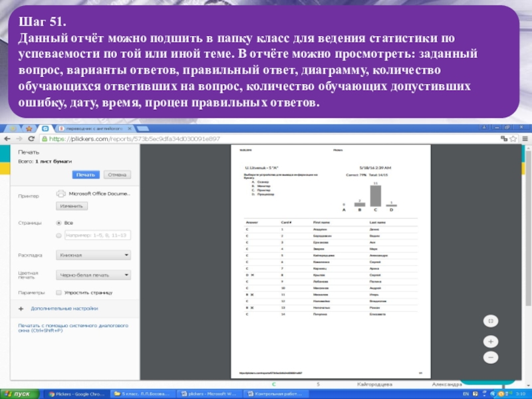
Task: Switch to the pinned Plickers tab
Action: 45,128
